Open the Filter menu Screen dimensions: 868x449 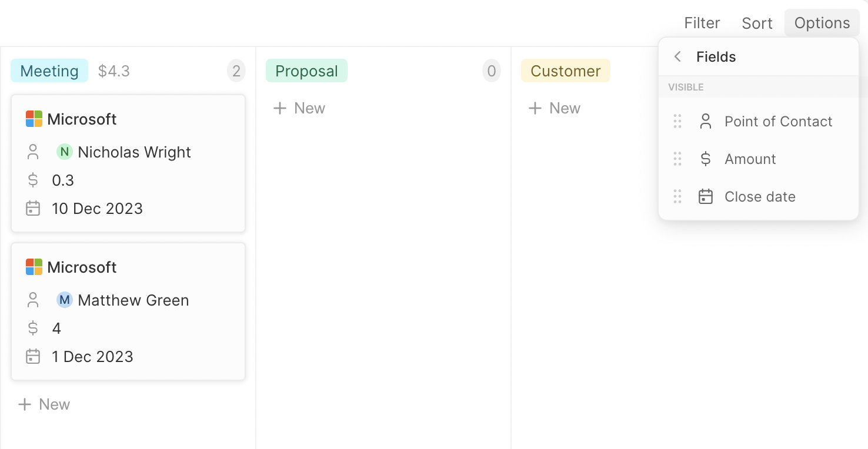[x=702, y=23]
